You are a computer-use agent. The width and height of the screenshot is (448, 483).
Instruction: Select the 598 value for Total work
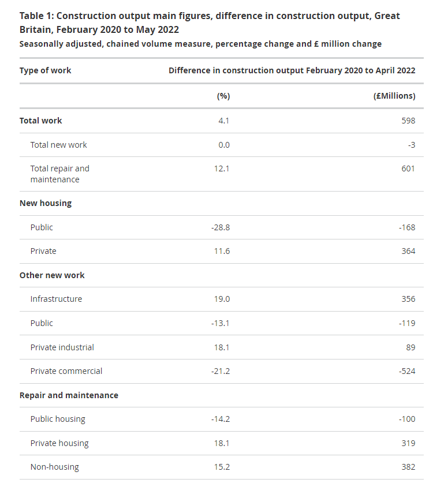click(408, 121)
